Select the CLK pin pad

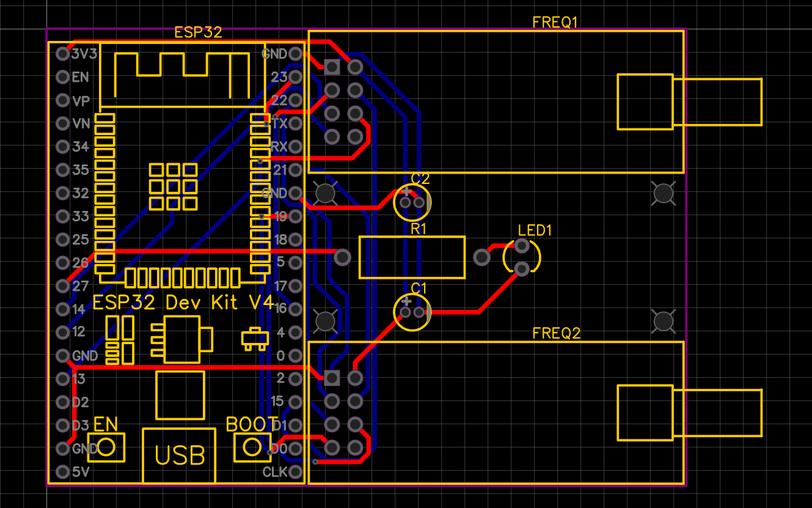tap(296, 472)
